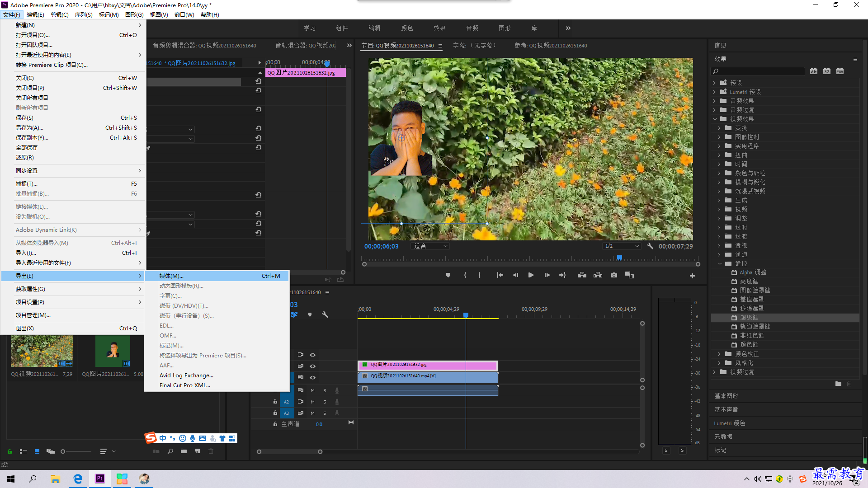The width and height of the screenshot is (868, 488).
Task: Solo audio track A3
Action: click(x=325, y=413)
